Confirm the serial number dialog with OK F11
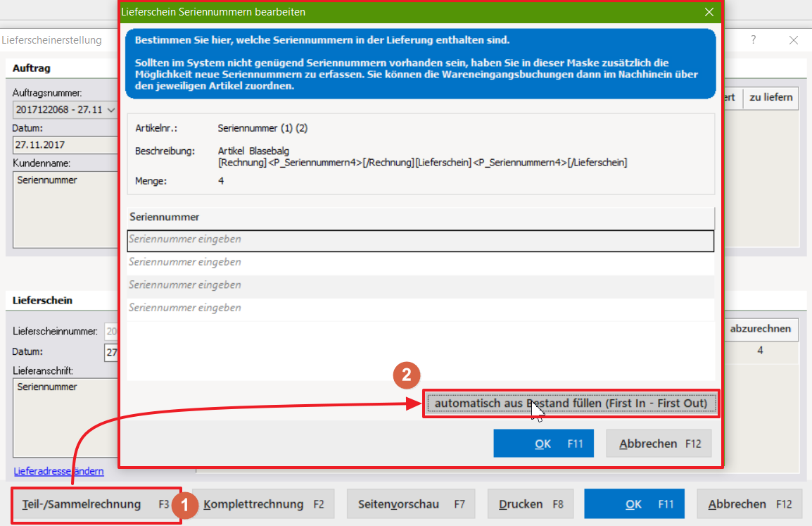The height and width of the screenshot is (526, 812). [x=543, y=444]
